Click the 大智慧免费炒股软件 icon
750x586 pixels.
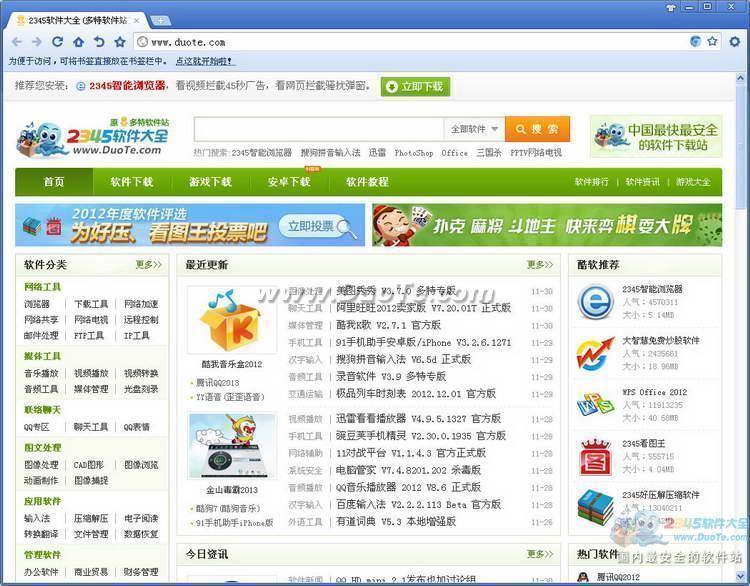click(595, 353)
